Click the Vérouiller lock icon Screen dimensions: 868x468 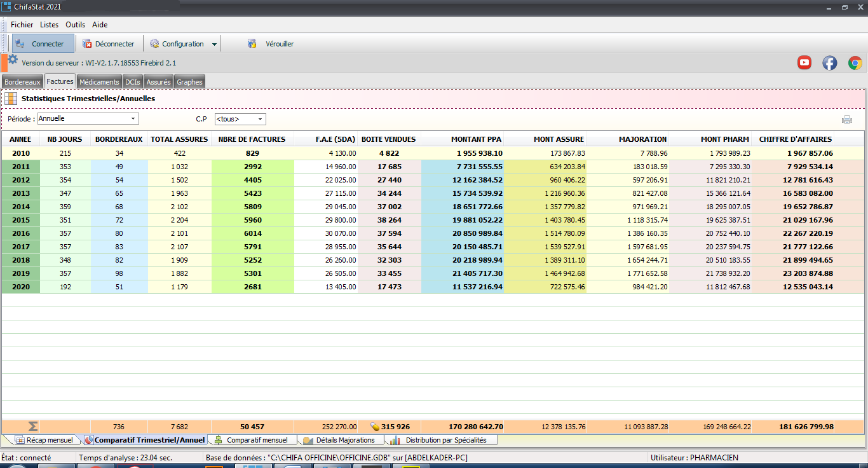pos(252,44)
